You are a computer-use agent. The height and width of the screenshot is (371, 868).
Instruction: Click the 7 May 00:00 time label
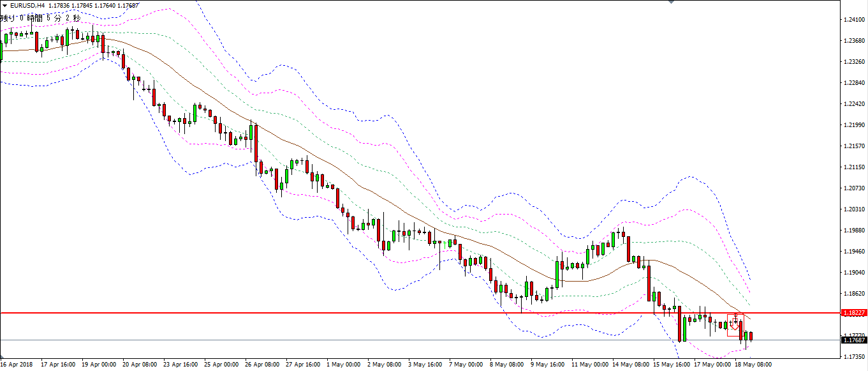tap(466, 365)
